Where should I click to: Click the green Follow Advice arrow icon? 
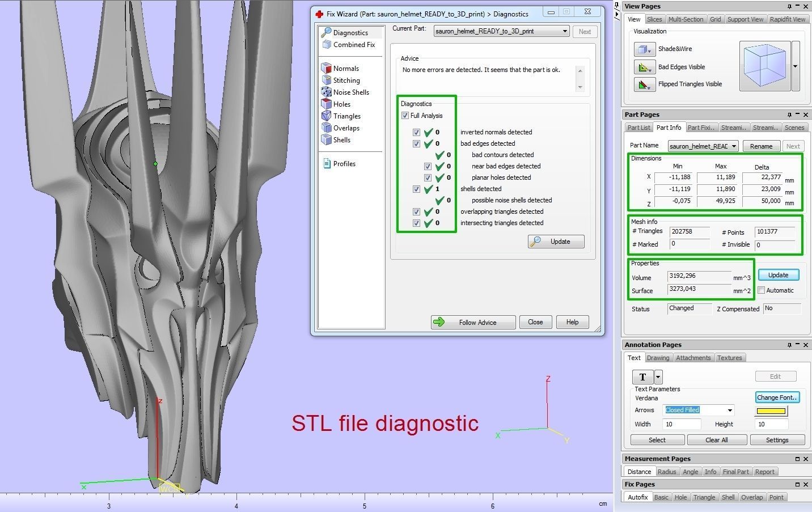[439, 322]
